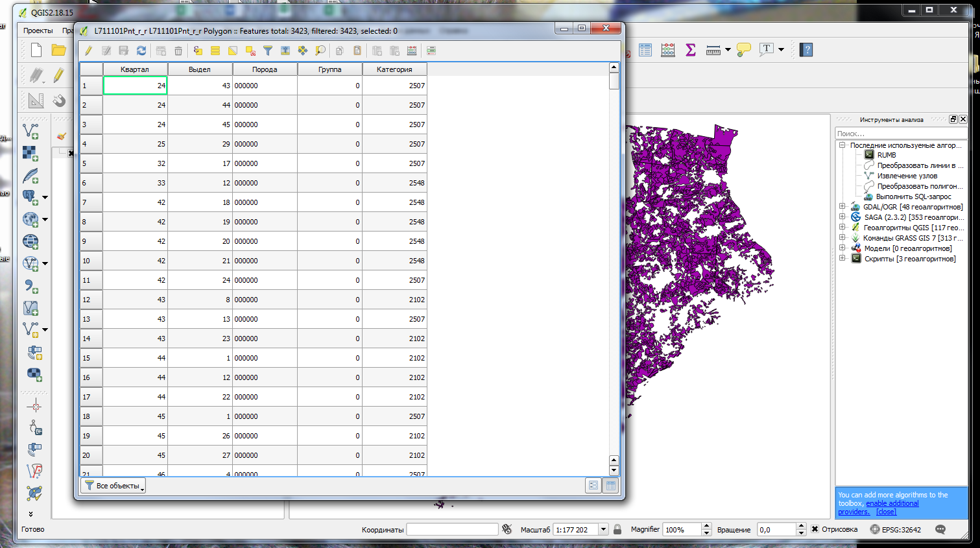Zoom map to selected rows
This screenshot has width=980, height=548.
(320, 51)
